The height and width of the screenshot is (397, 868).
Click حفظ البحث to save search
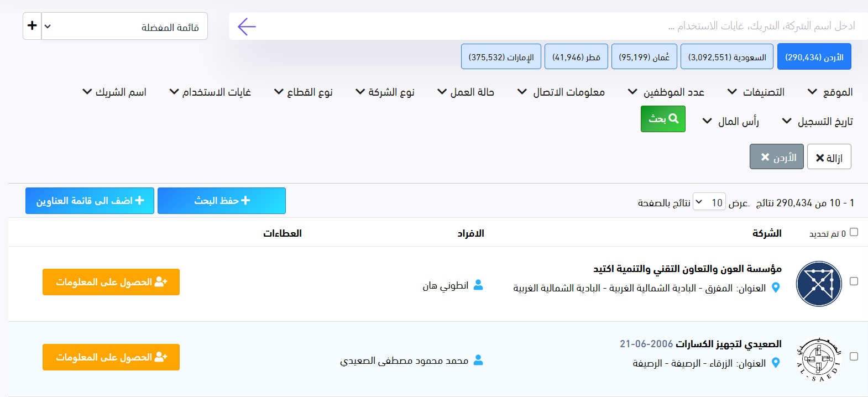coord(222,201)
